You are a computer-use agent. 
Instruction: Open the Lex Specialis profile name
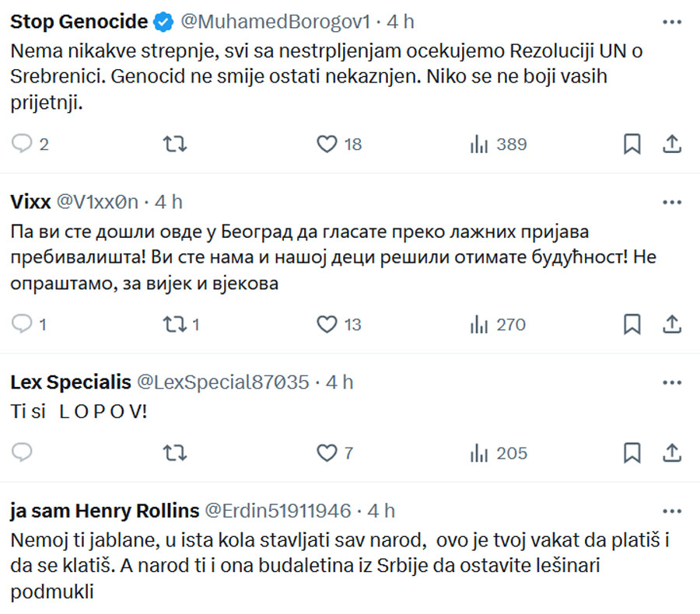tap(71, 382)
